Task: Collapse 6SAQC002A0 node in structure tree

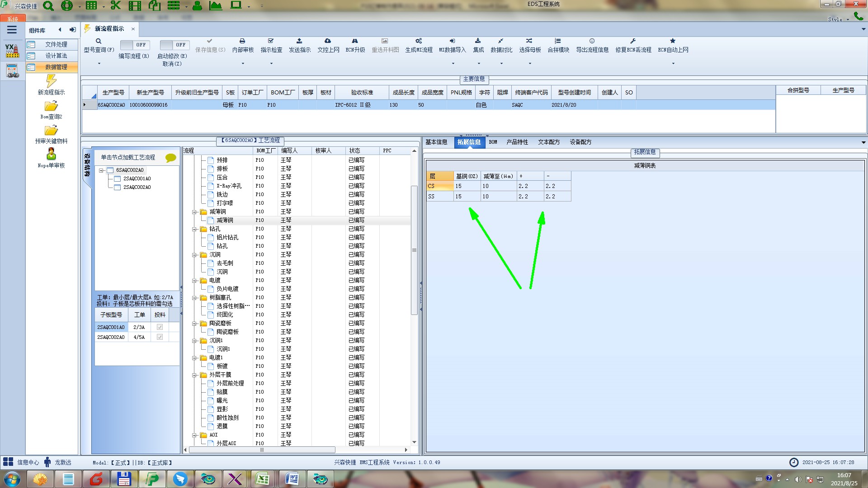Action: click(102, 170)
